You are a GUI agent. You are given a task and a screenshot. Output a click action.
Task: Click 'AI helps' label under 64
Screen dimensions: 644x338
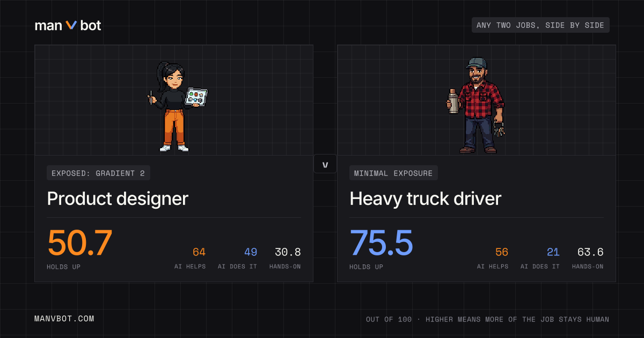(190, 267)
